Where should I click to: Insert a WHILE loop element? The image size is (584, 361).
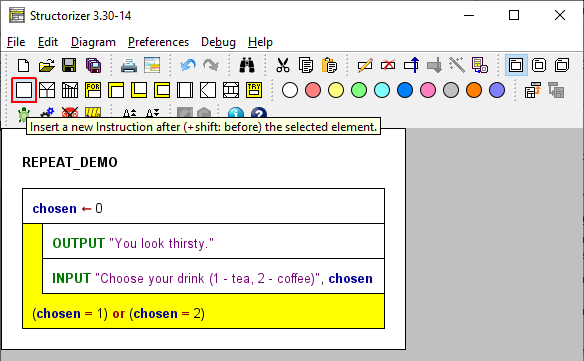coord(116,90)
